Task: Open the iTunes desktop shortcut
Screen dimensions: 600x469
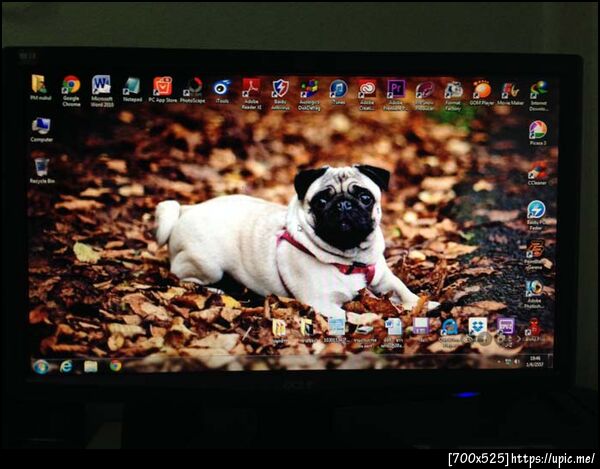Action: click(338, 92)
